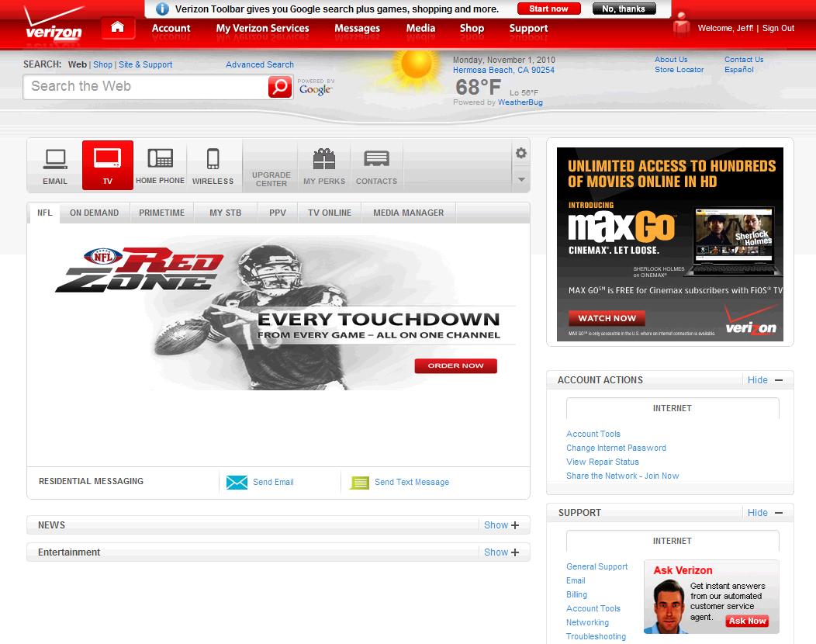
Task: Open My Perks gift icon
Action: tap(324, 165)
